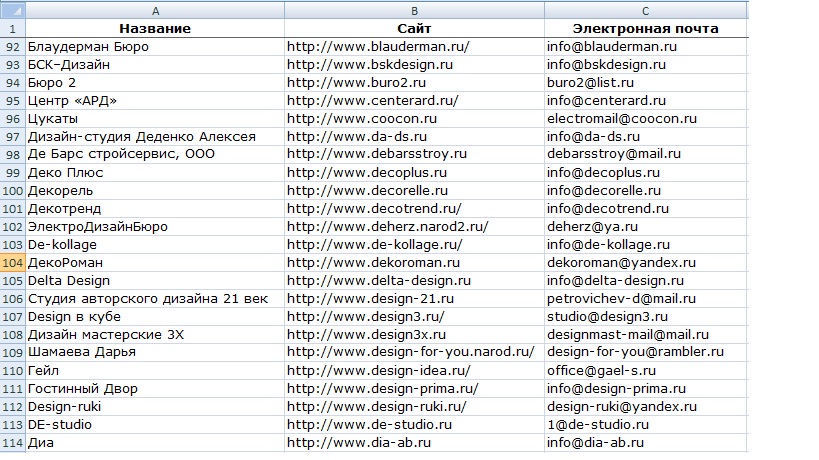Click the select-all corner of the sheet
Image resolution: width=819 pixels, height=460 pixels.
click(12, 10)
